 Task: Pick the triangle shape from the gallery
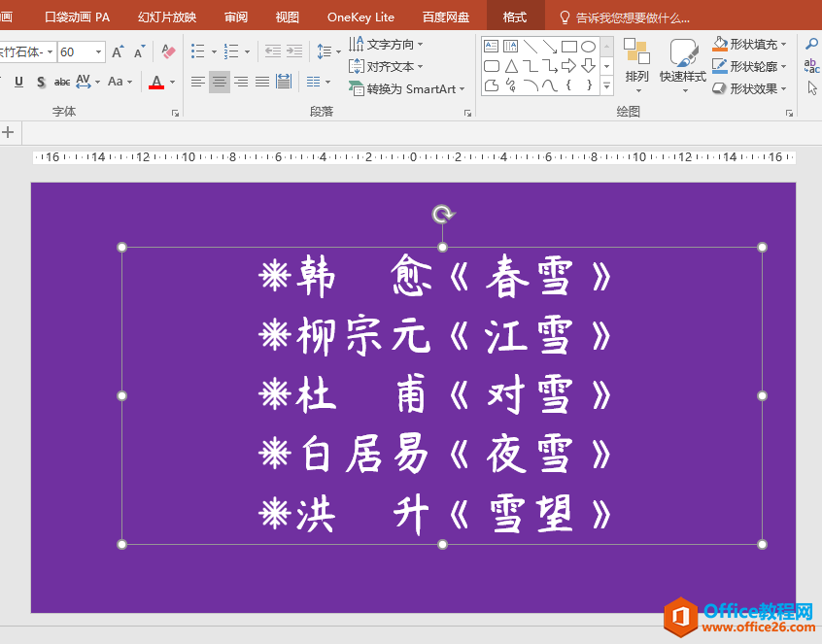coord(511,66)
